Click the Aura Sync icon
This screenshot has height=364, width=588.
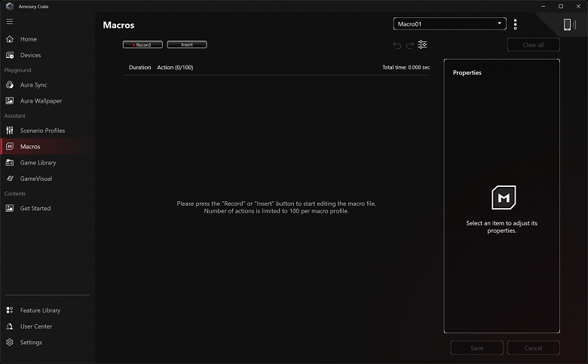pyautogui.click(x=10, y=84)
